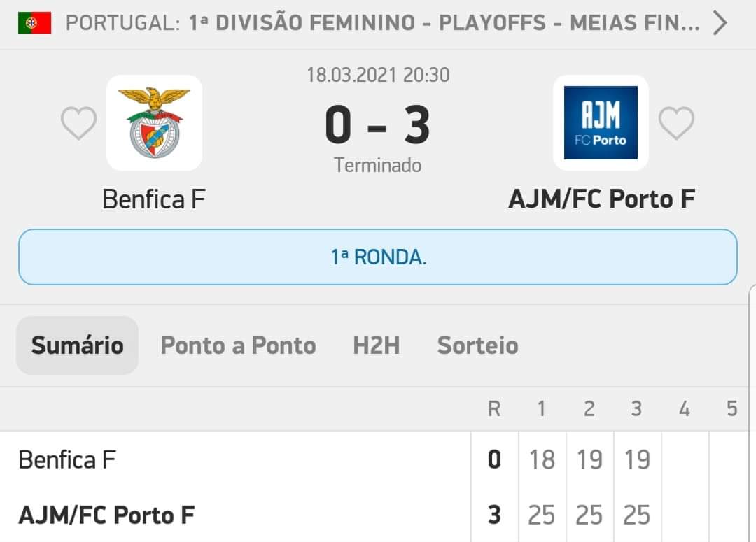Switch to Ponto a Ponto tab
Screen dimensions: 756x542
238,345
